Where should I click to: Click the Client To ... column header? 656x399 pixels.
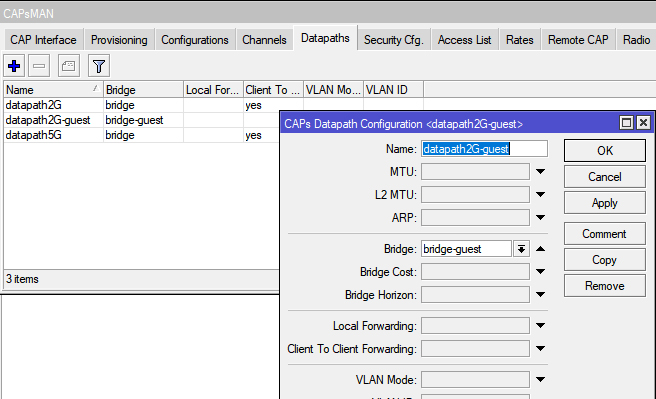(274, 90)
